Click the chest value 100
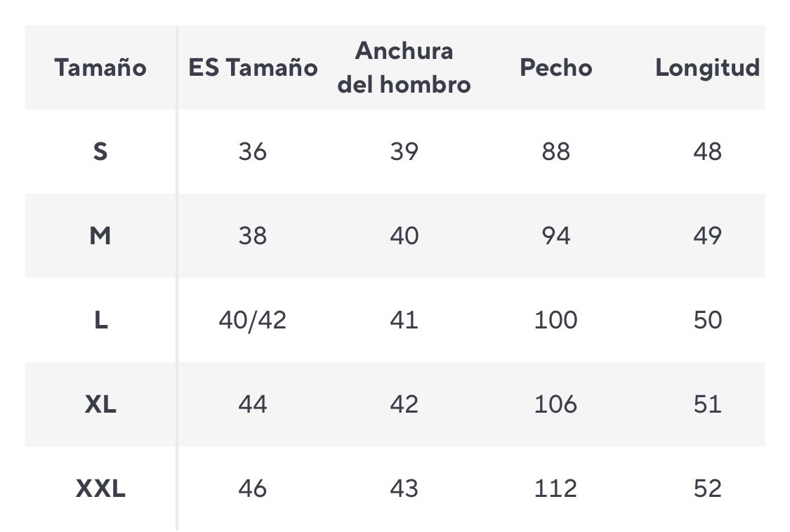 coord(555,320)
